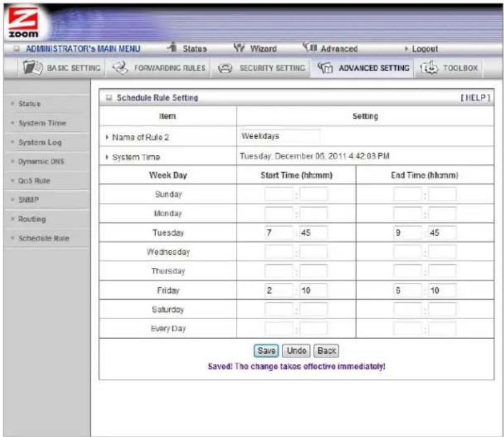Select Status in the left sidebar
This screenshot has width=504, height=437.
click(29, 104)
